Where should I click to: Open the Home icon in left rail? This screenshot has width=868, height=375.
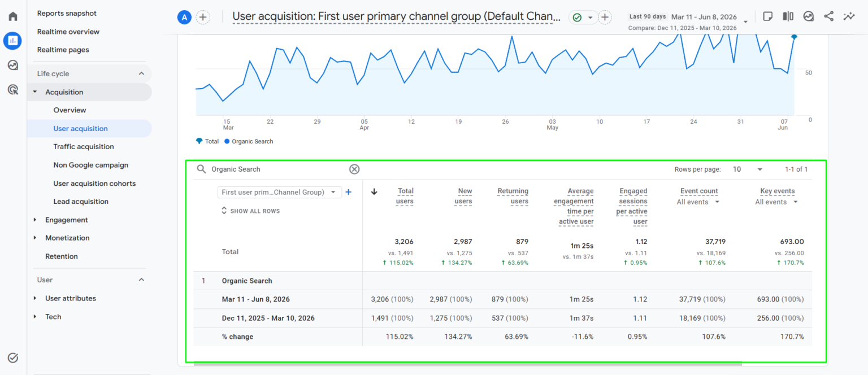13,16
